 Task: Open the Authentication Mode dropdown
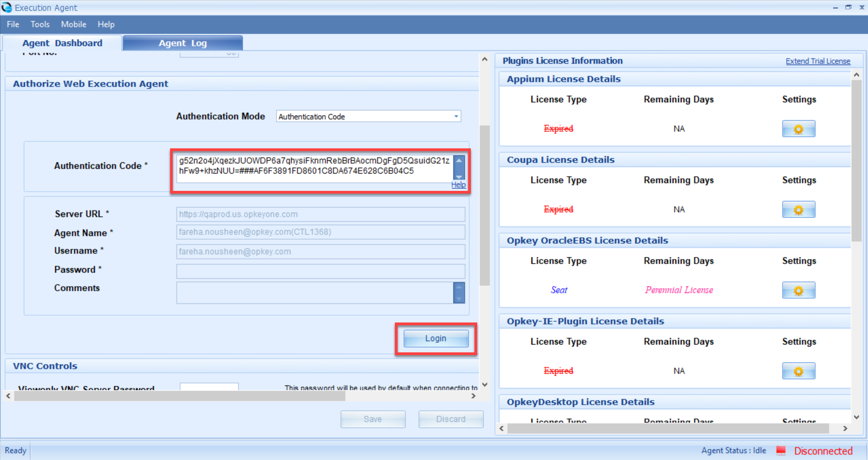pyautogui.click(x=456, y=116)
